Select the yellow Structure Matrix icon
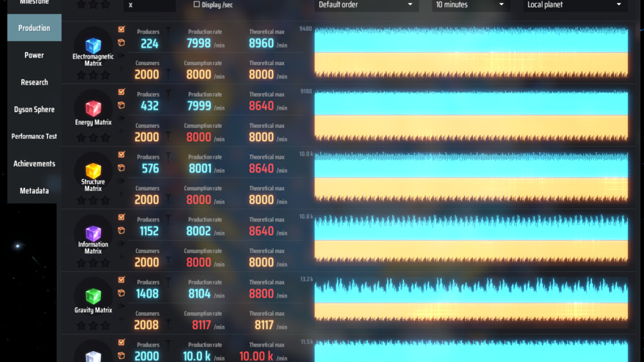Viewport: 644px width, 362px height. [x=93, y=171]
